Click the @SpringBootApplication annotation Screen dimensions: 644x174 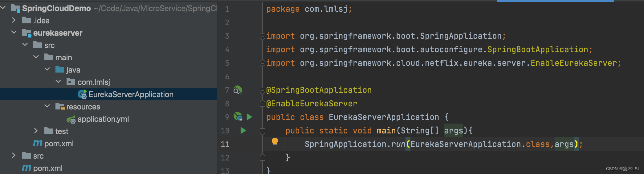pyautogui.click(x=319, y=90)
